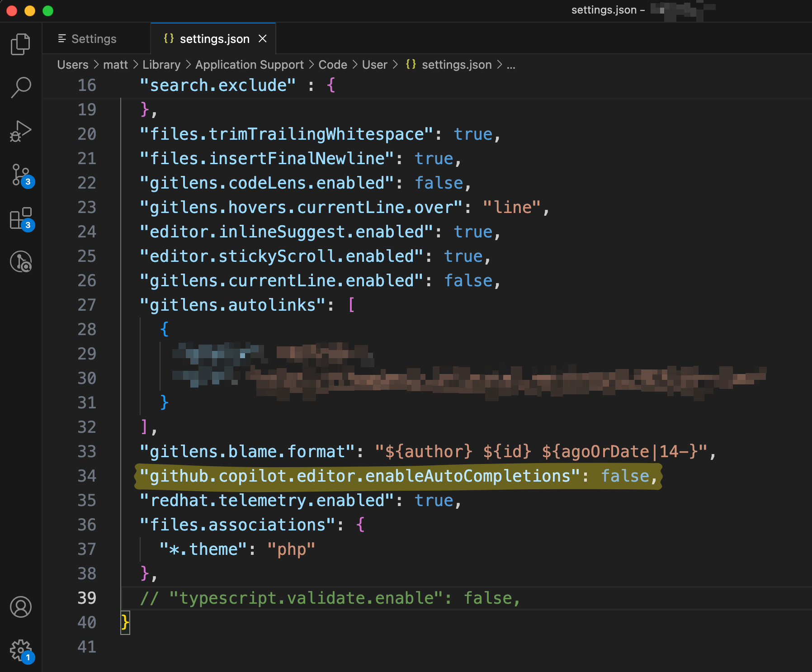Click "github.copilot.editor.enableAutoCompletions" key
Screen dimensions: 812x672
pos(360,476)
